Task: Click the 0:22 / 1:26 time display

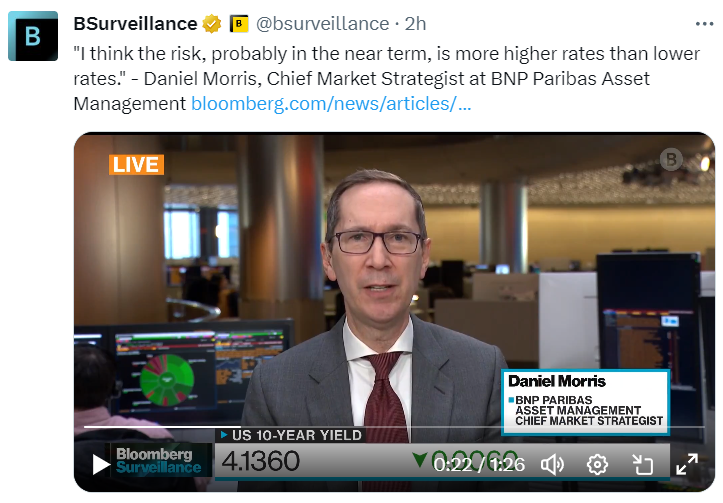Action: click(x=479, y=465)
